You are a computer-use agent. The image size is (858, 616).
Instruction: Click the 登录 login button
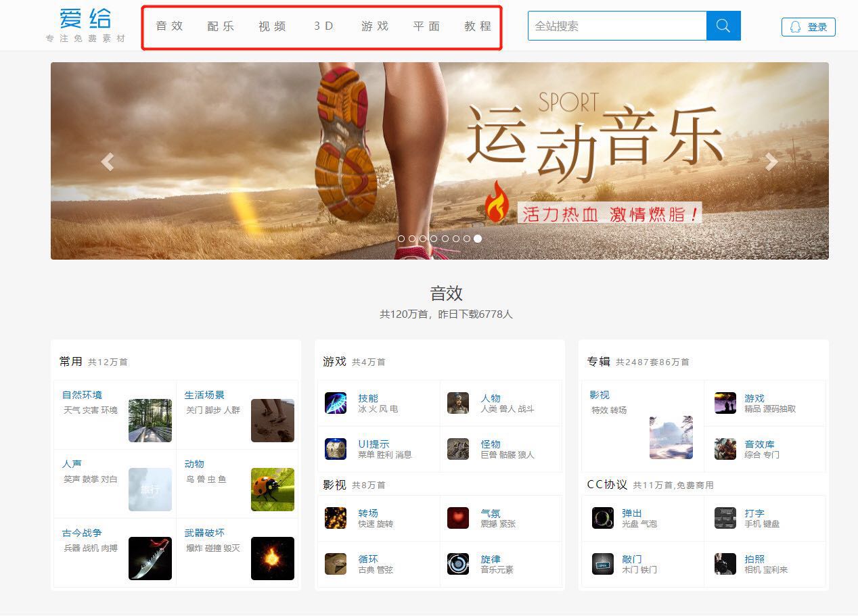coord(809,27)
